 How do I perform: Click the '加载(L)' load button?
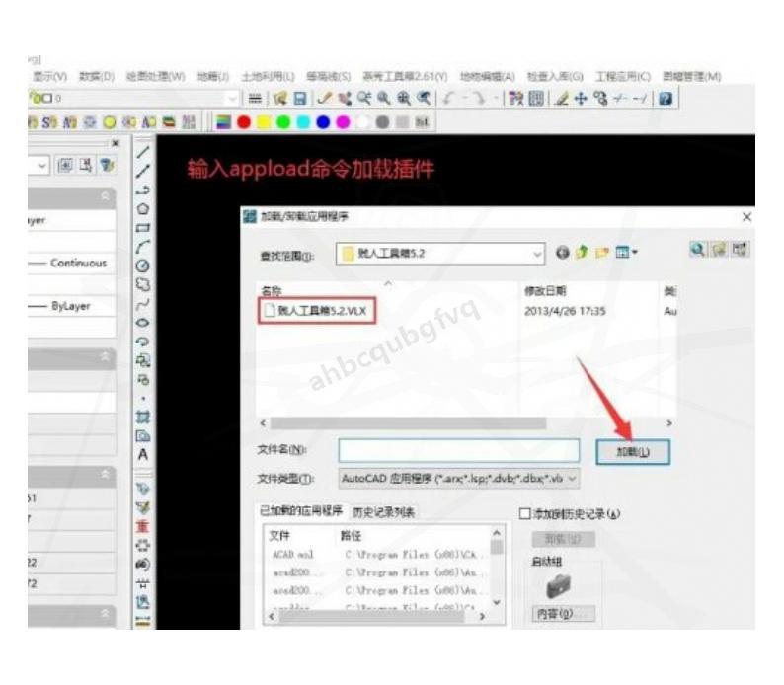click(633, 452)
